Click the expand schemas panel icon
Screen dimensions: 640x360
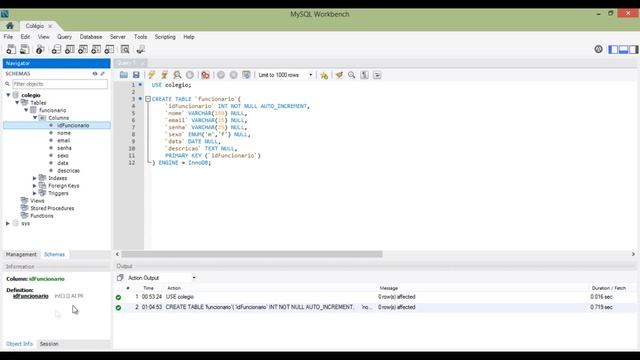103,73
